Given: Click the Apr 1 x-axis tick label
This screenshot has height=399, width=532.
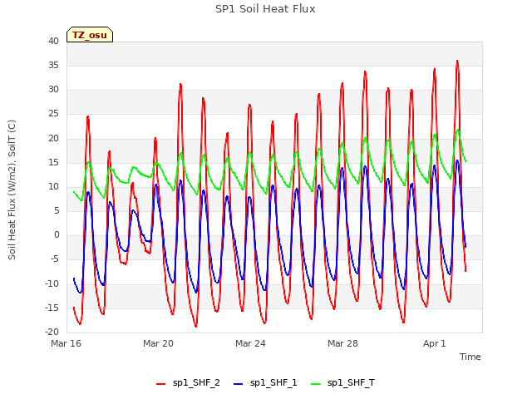Looking at the screenshot, I should [x=434, y=343].
